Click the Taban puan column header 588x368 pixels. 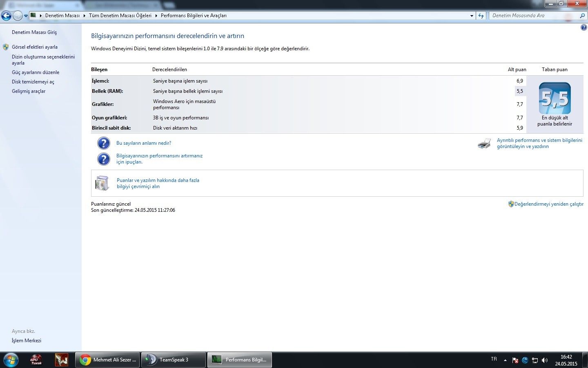point(555,70)
